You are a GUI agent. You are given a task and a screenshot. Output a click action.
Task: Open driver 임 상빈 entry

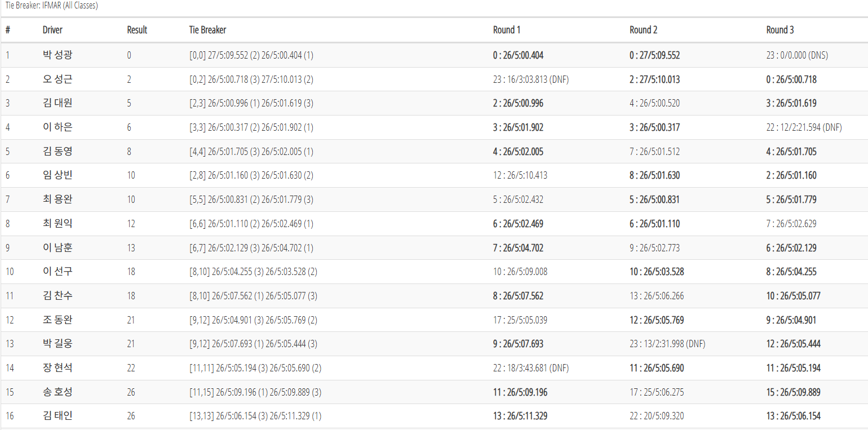[57, 175]
